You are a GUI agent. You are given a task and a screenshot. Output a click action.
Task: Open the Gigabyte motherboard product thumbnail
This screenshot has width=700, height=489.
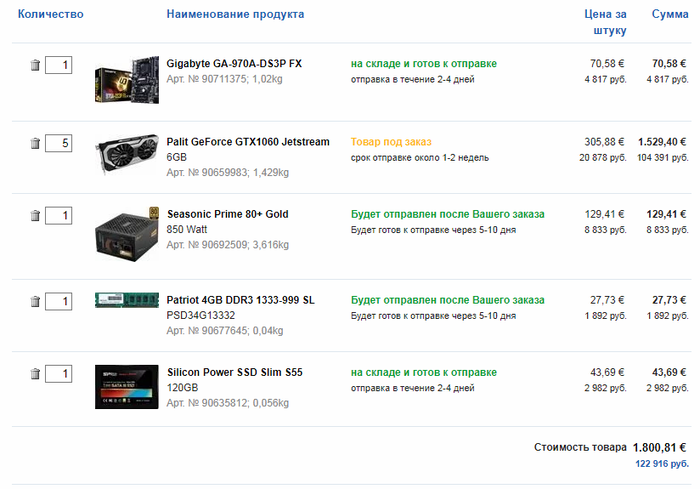[x=127, y=80]
